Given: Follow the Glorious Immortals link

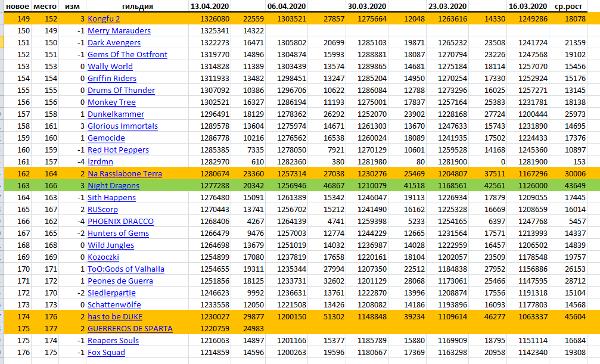Looking at the screenshot, I should click(123, 126).
